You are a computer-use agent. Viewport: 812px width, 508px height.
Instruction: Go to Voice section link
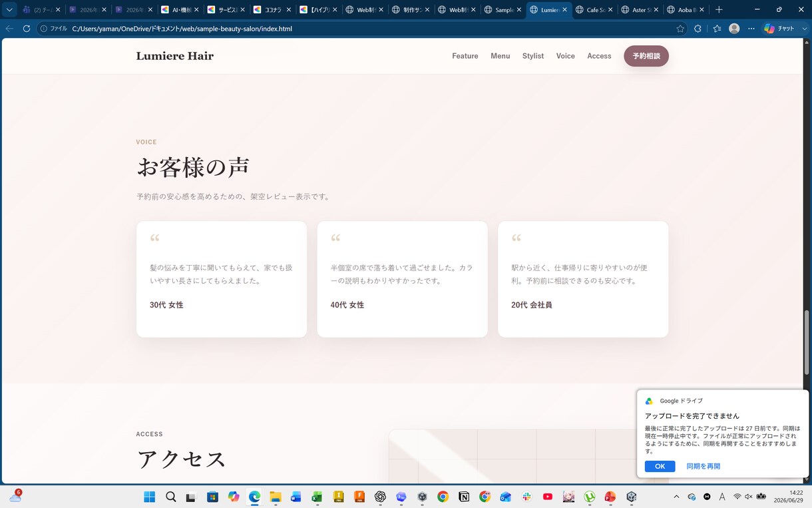tap(566, 56)
